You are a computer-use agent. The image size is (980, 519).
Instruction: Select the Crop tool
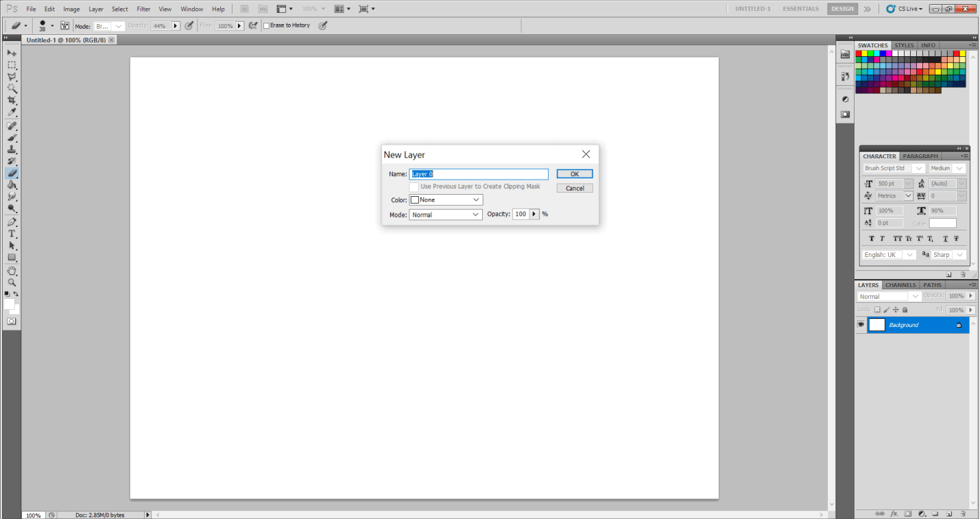click(x=12, y=100)
